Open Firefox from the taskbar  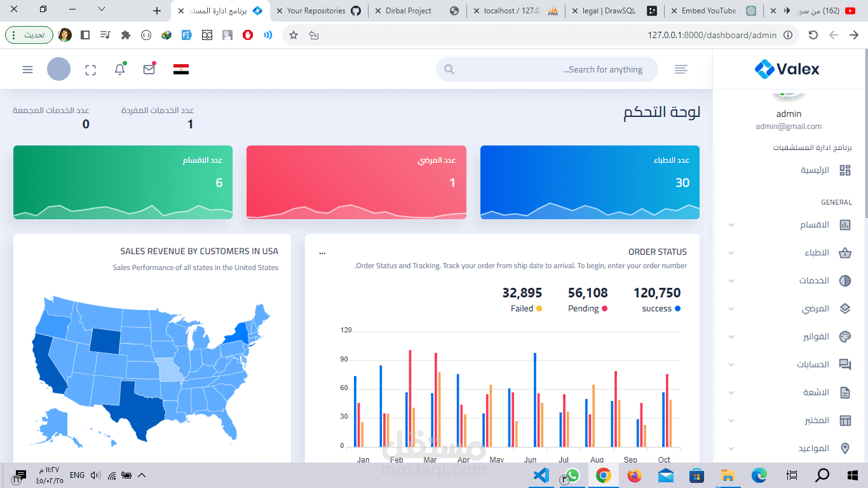(634, 475)
